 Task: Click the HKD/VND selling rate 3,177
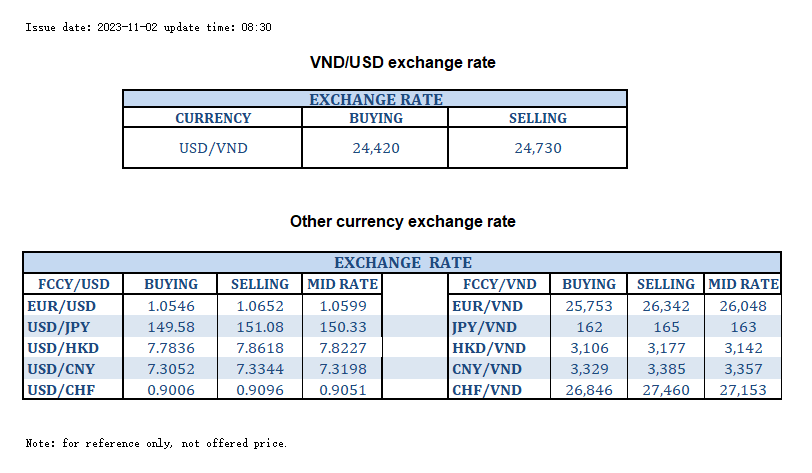click(x=665, y=347)
